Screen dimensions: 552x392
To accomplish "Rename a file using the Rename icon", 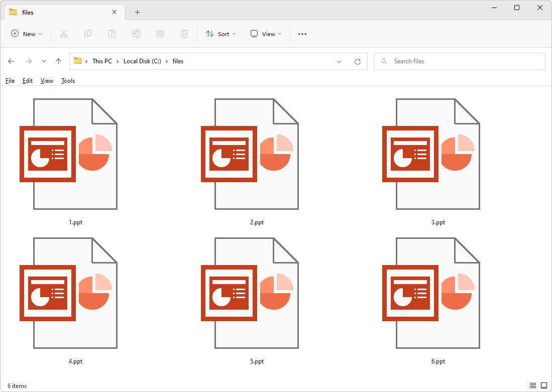I will [136, 34].
